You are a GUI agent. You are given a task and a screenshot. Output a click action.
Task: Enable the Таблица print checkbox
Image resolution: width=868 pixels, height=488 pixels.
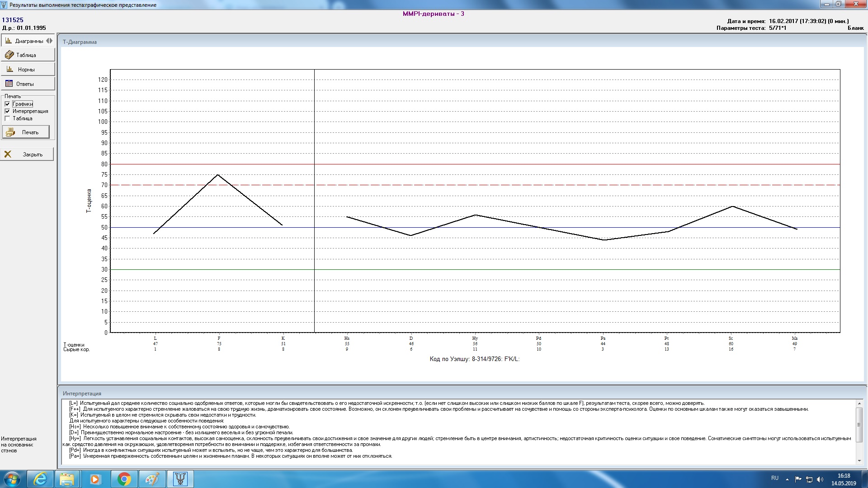coord(7,118)
